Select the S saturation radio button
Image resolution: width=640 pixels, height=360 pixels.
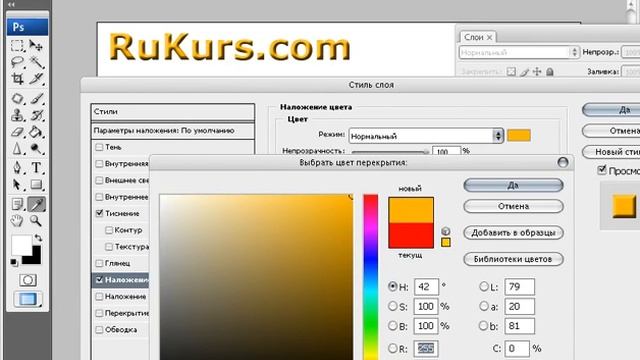[393, 306]
